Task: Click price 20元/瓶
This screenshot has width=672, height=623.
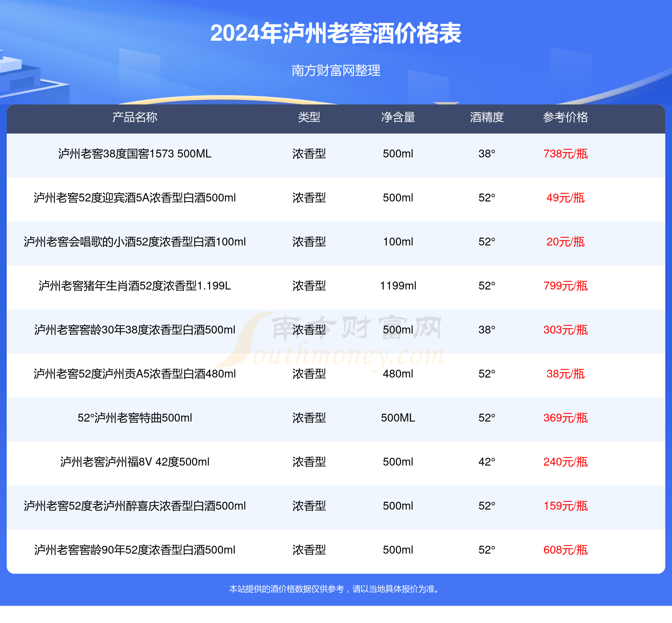Action: click(x=566, y=242)
